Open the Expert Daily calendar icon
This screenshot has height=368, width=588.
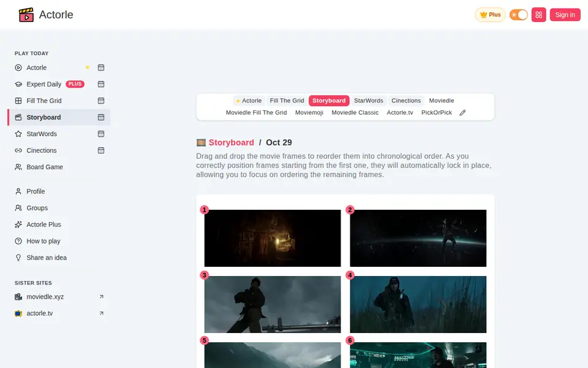(x=101, y=84)
